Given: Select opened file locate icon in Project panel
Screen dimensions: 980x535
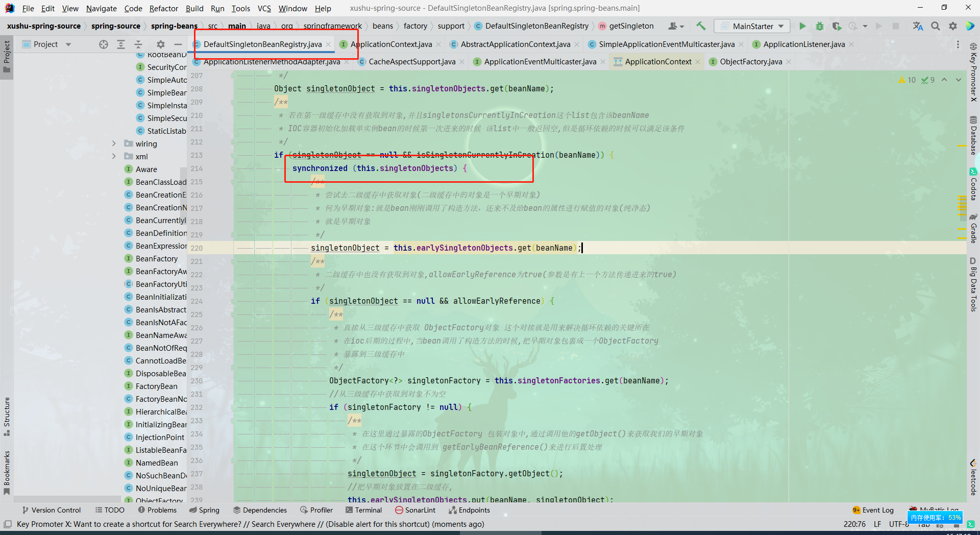Looking at the screenshot, I should point(104,44).
